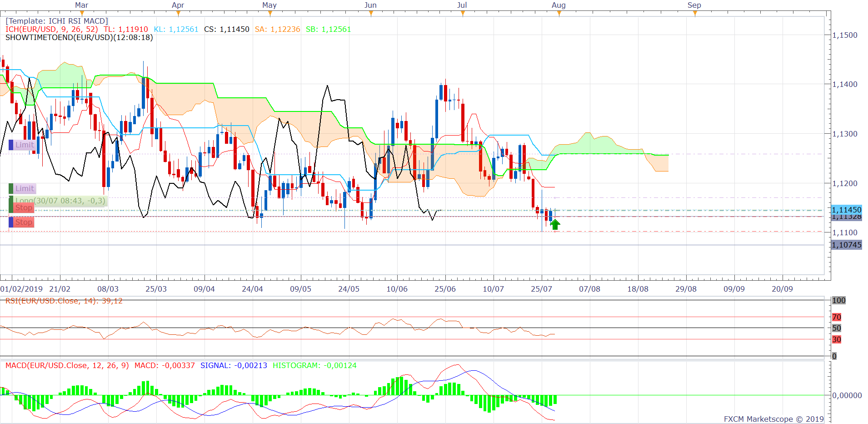Click the MACD: -0,00337 value
This screenshot has height=424, width=868.
point(165,365)
